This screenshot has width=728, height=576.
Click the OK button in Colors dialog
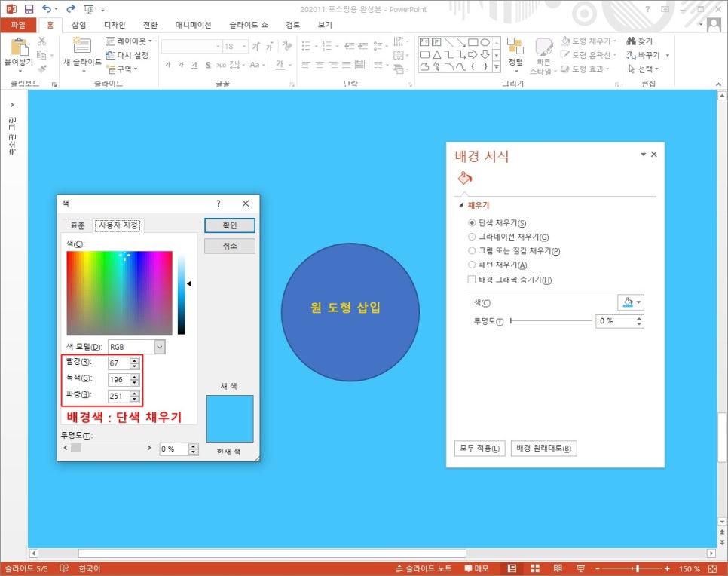pyautogui.click(x=229, y=225)
